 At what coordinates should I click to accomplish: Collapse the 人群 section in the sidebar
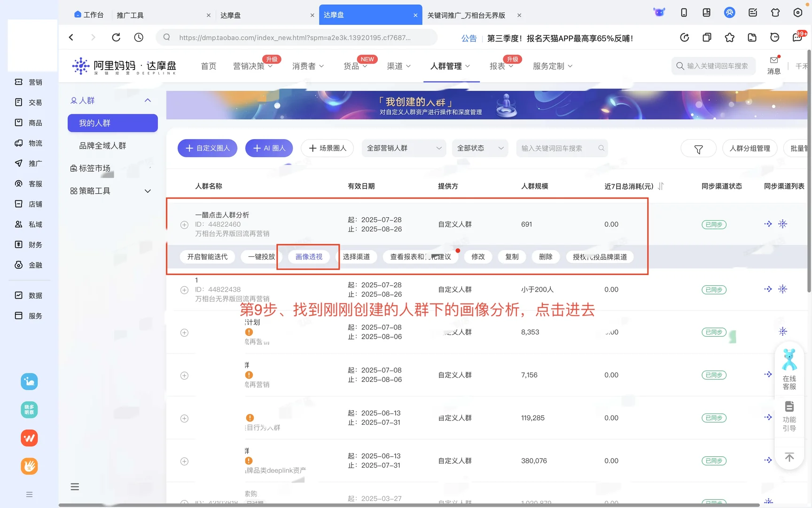point(148,100)
